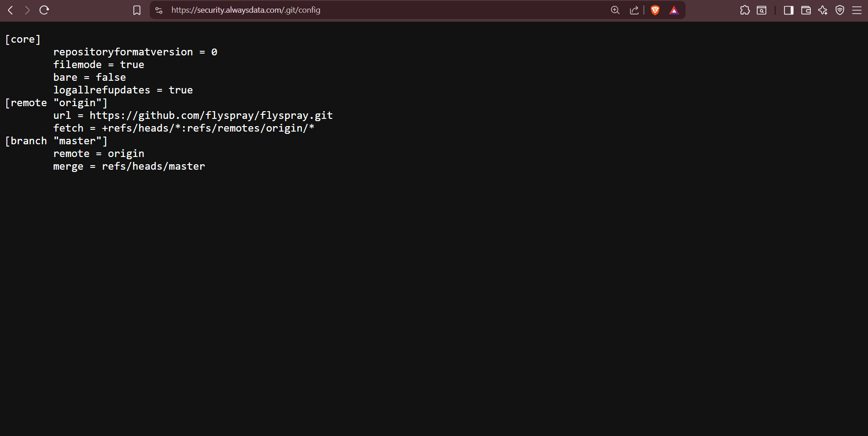868x436 pixels.
Task: Click the forward navigation arrow
Action: point(27,10)
